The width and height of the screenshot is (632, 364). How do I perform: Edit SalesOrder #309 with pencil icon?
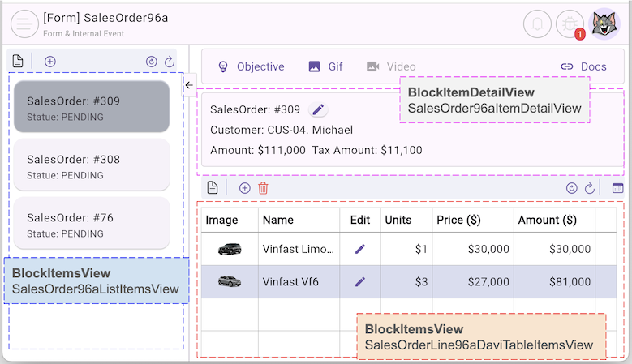click(318, 109)
